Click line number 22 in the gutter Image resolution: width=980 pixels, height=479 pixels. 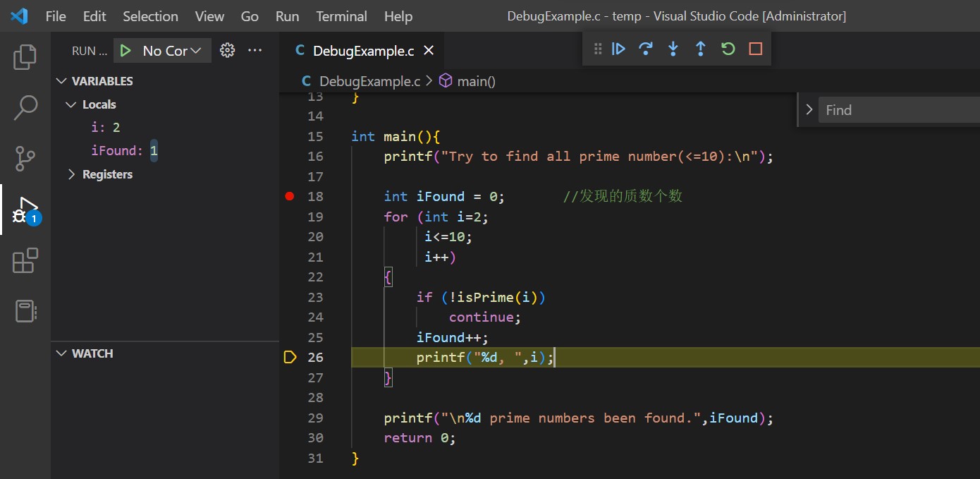(x=315, y=277)
